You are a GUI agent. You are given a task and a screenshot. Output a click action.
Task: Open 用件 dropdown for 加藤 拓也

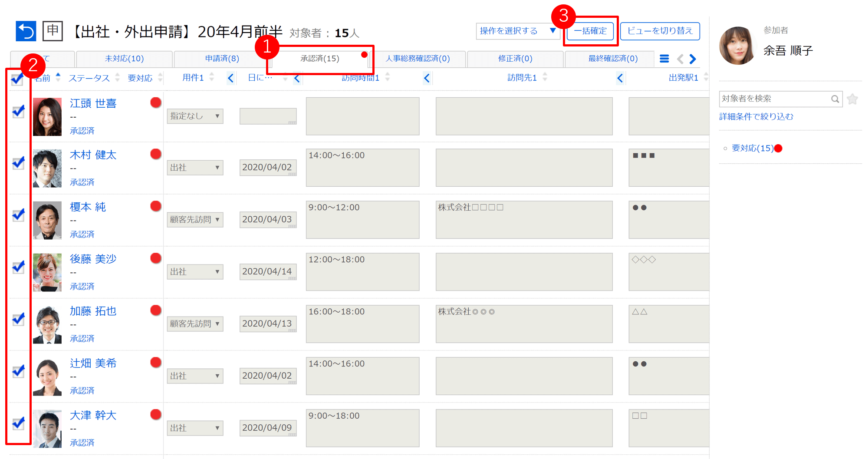click(195, 324)
